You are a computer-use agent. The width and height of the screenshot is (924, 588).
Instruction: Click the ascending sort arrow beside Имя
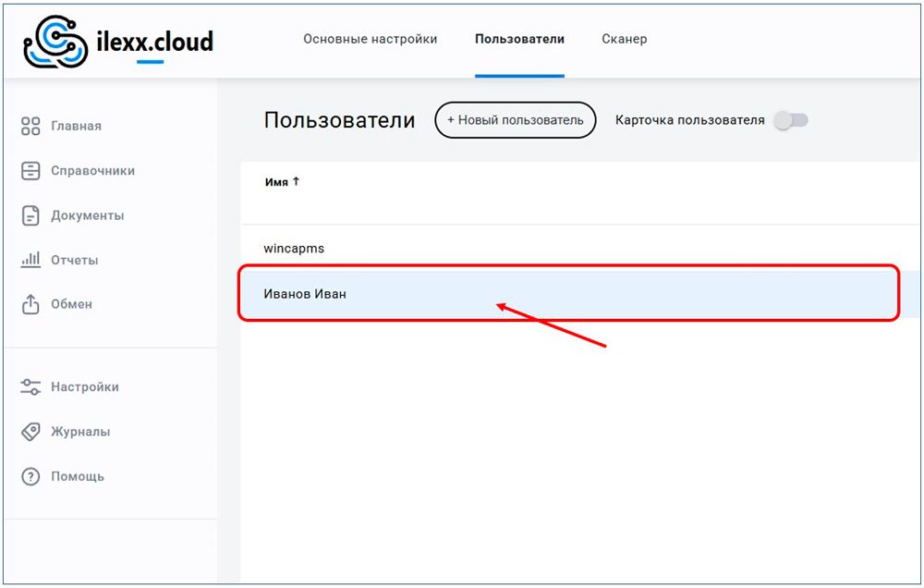(x=297, y=182)
